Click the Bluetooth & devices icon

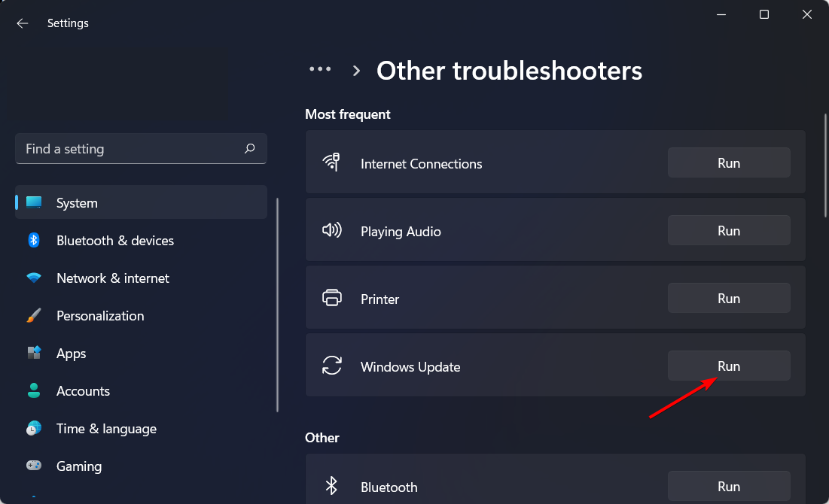(34, 241)
